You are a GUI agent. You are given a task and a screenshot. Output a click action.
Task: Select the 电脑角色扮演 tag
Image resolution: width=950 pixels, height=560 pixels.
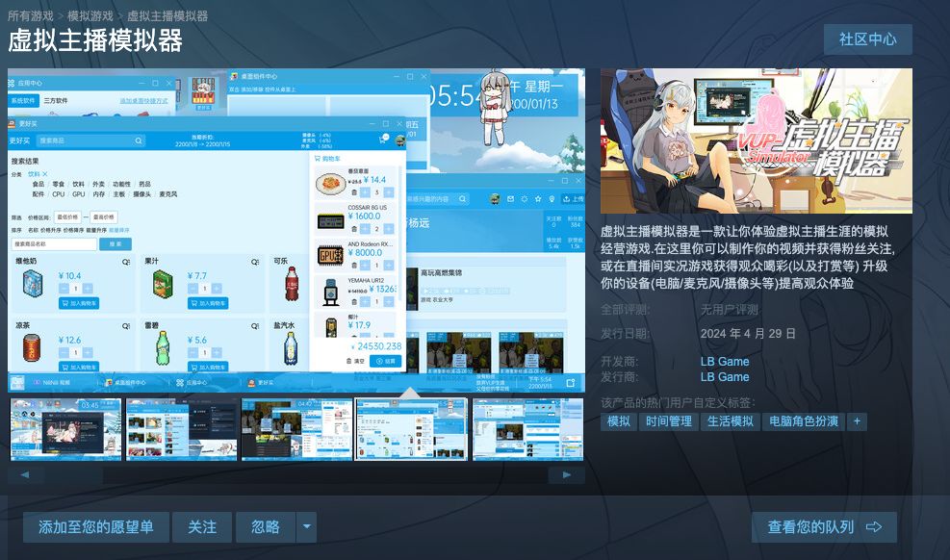(804, 421)
